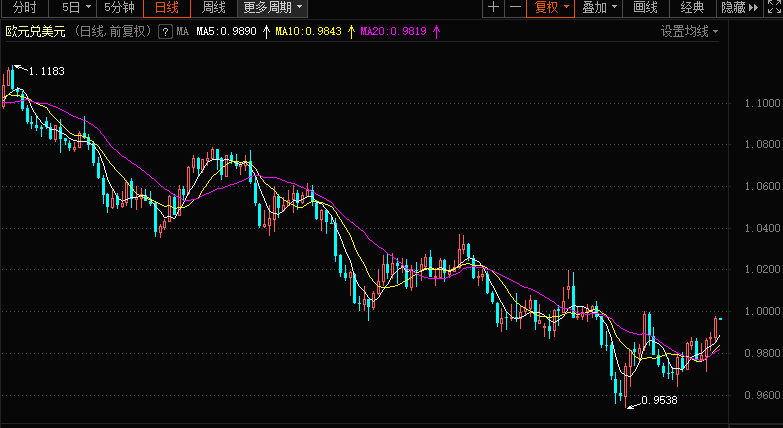Click the 画线 draw line button
This screenshot has width=783, height=428.
tap(645, 7)
